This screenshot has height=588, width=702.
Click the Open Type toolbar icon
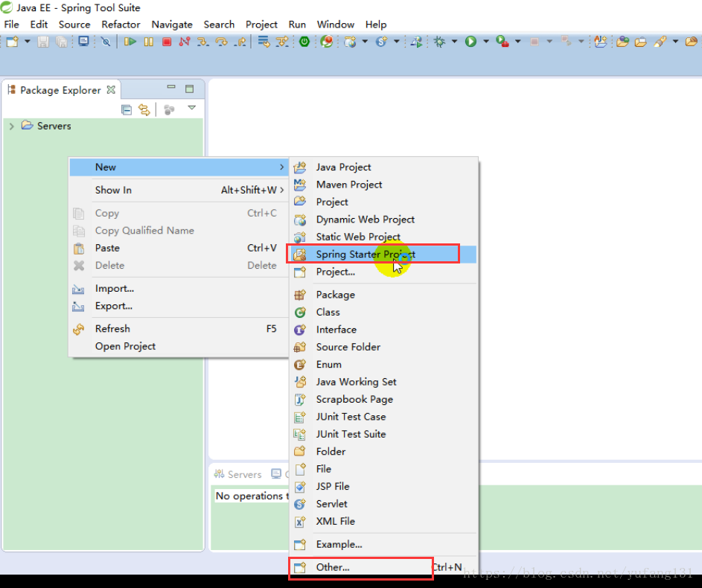point(623,42)
